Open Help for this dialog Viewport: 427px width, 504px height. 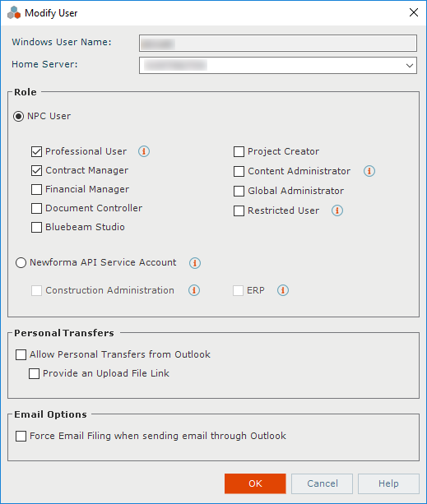(388, 483)
